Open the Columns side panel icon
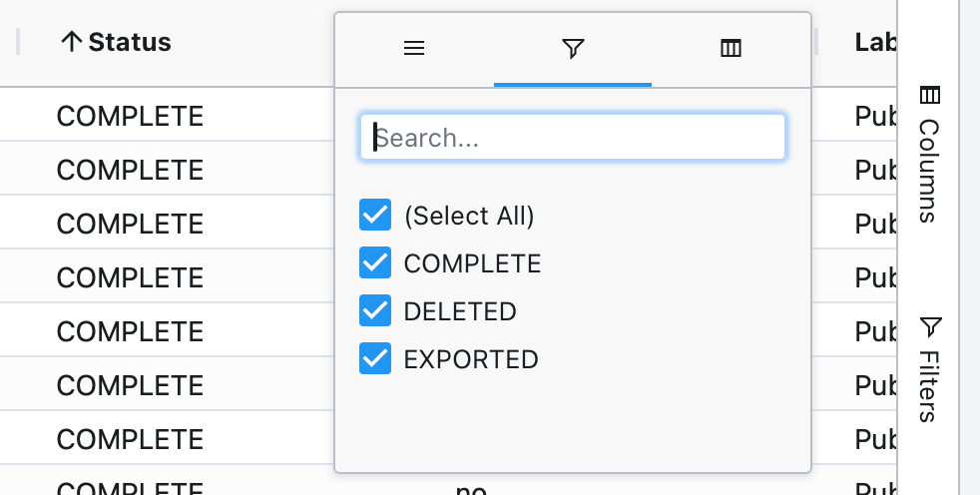 (x=930, y=95)
